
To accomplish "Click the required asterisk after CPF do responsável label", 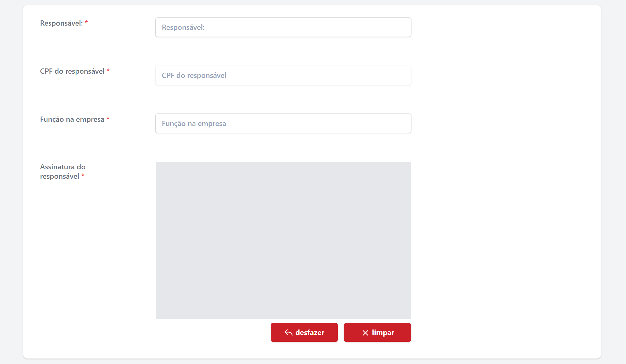I will point(108,71).
